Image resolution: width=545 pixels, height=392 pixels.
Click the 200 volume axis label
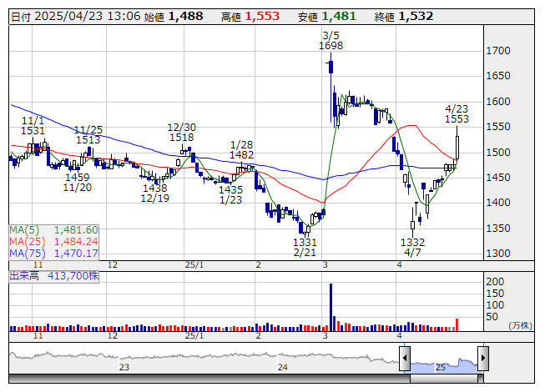point(495,282)
